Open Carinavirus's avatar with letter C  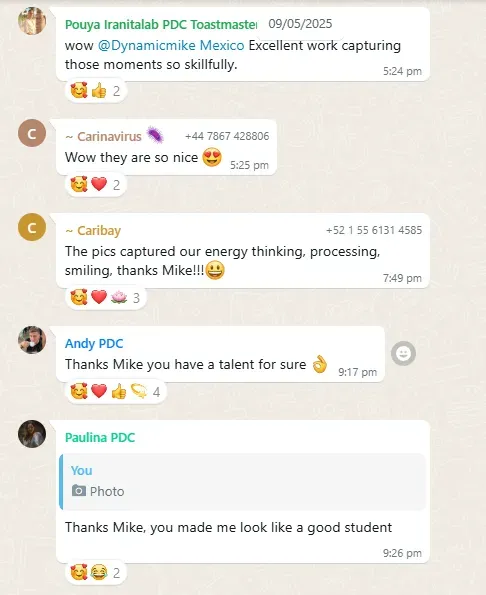coord(32,133)
